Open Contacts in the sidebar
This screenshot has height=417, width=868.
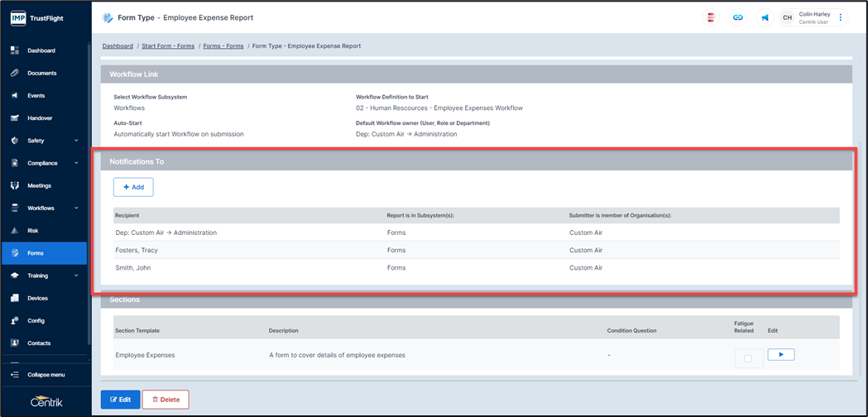point(39,343)
